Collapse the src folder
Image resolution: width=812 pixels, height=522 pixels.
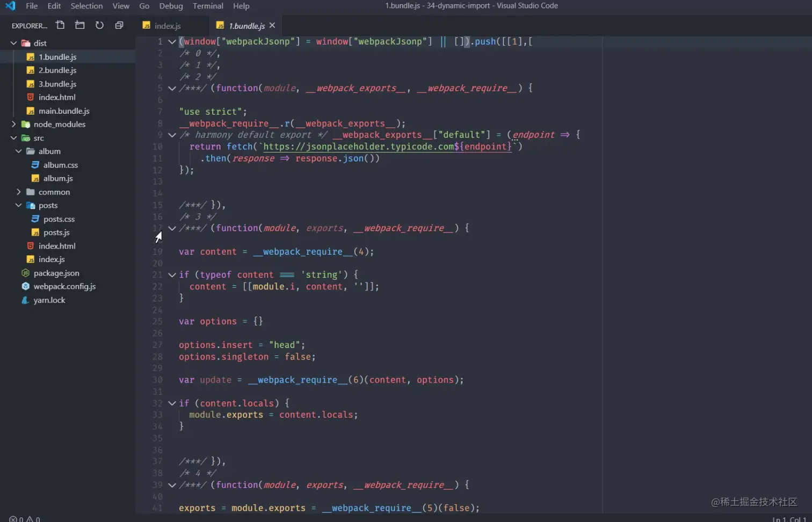[13, 138]
